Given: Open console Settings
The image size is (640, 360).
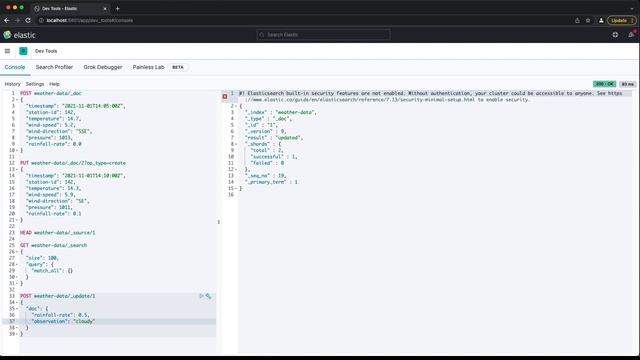Looking at the screenshot, I should [x=35, y=84].
